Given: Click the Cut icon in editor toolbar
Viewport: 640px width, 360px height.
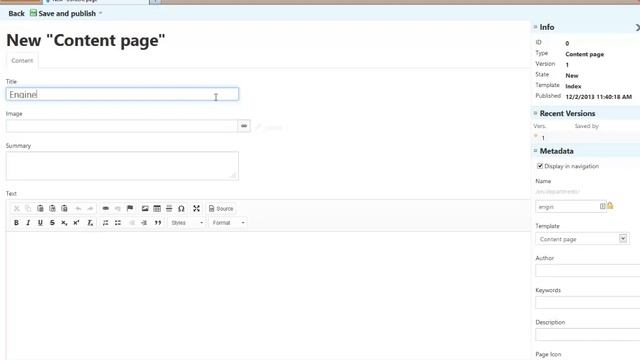Looking at the screenshot, I should coord(16,209).
